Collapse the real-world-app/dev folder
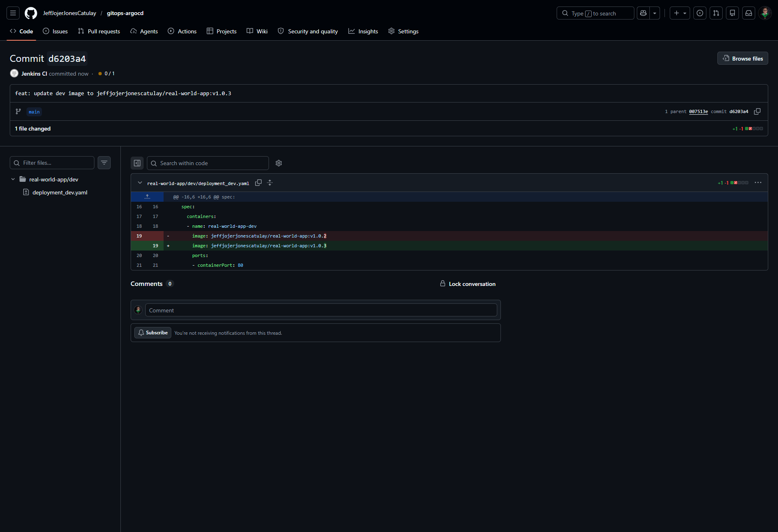The image size is (778, 532). [x=13, y=179]
